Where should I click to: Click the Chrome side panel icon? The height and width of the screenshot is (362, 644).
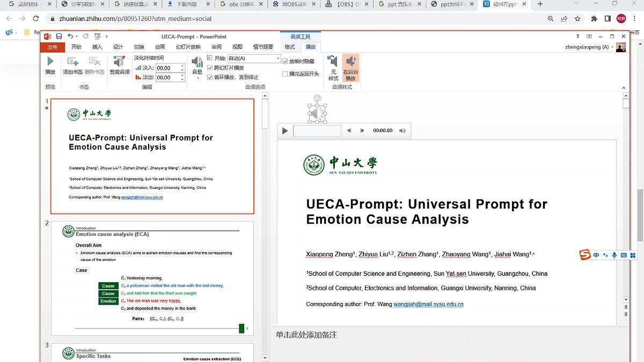(x=608, y=18)
